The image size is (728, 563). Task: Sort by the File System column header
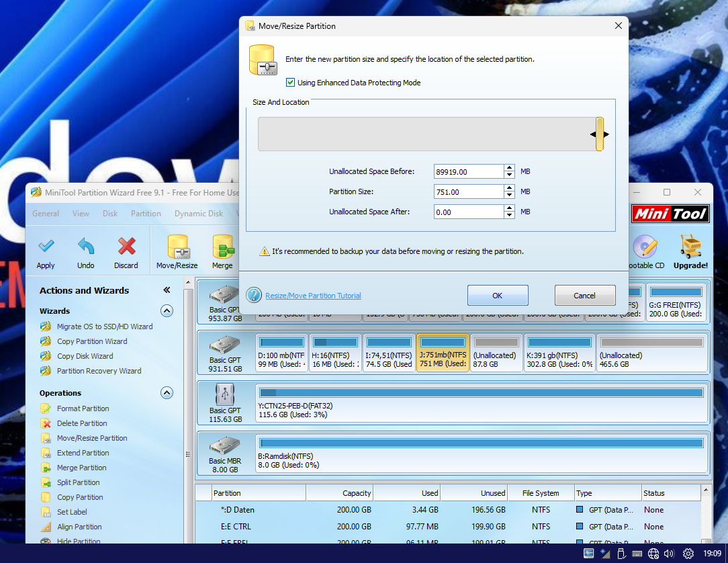point(541,493)
